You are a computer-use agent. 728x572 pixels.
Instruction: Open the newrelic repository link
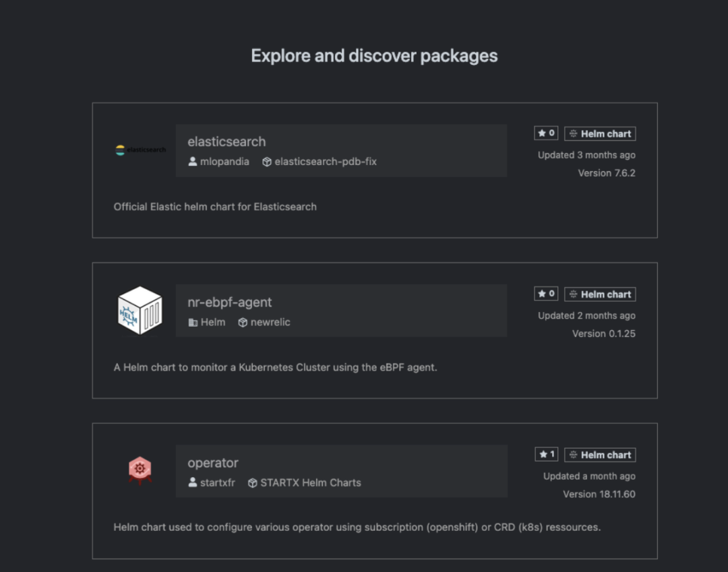pos(270,322)
